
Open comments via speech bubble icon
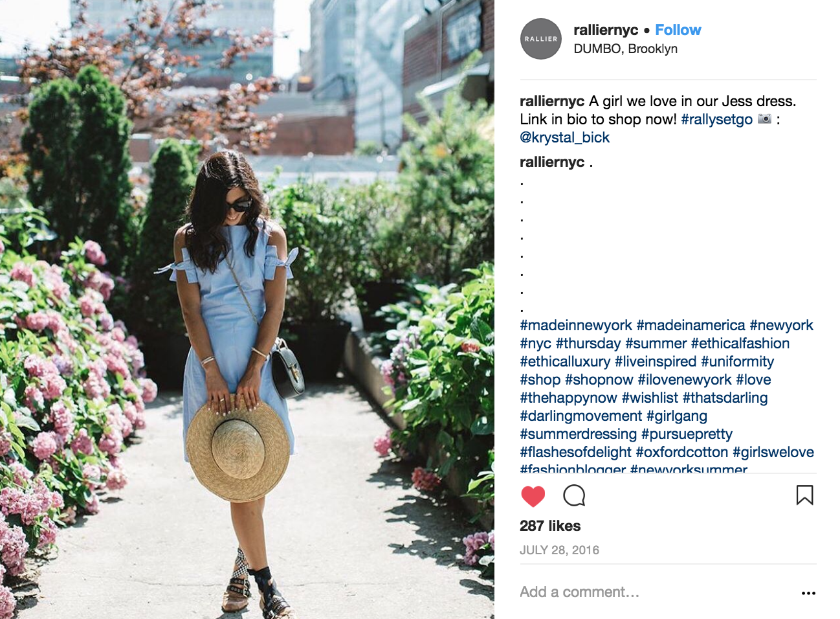click(574, 496)
